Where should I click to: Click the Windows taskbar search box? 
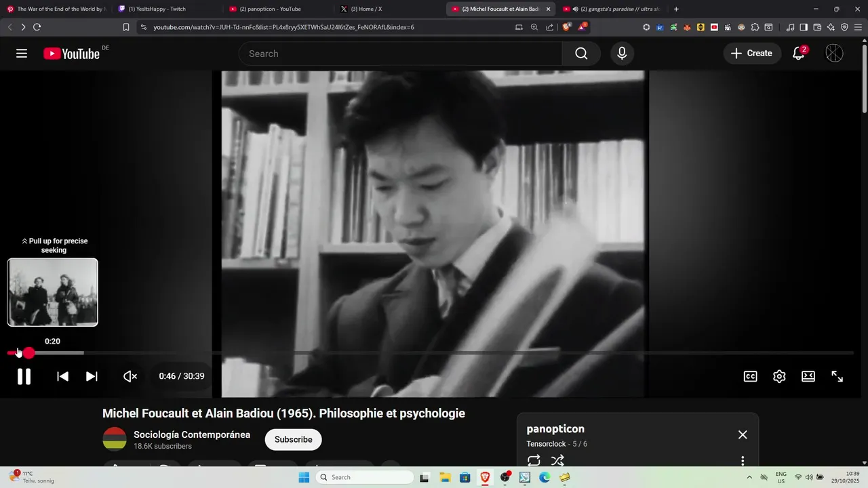click(x=365, y=477)
